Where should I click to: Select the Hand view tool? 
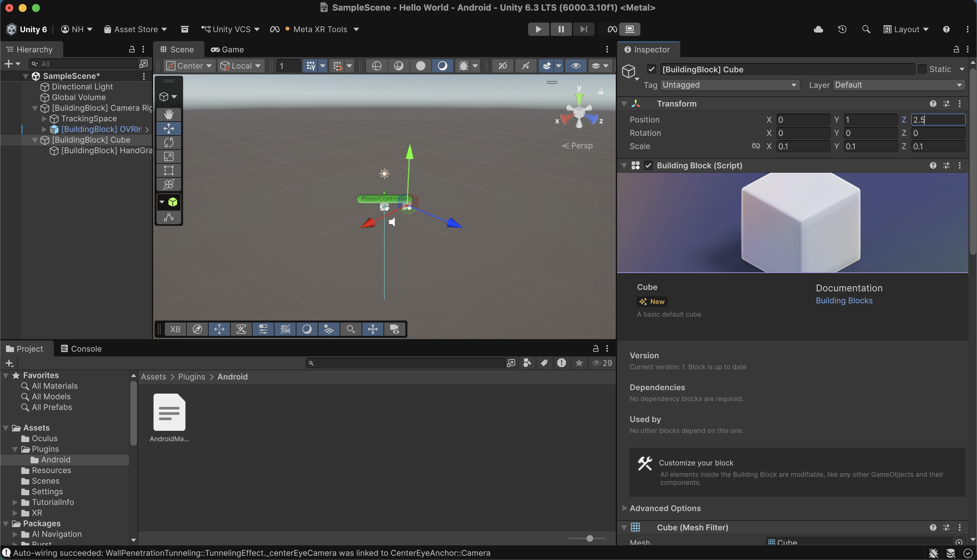click(168, 114)
